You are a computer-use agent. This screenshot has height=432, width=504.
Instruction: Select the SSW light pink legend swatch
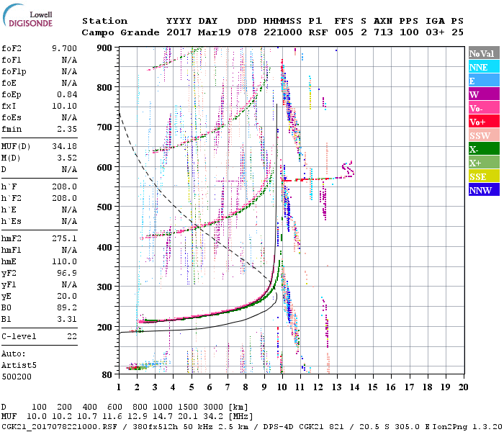tap(484, 135)
